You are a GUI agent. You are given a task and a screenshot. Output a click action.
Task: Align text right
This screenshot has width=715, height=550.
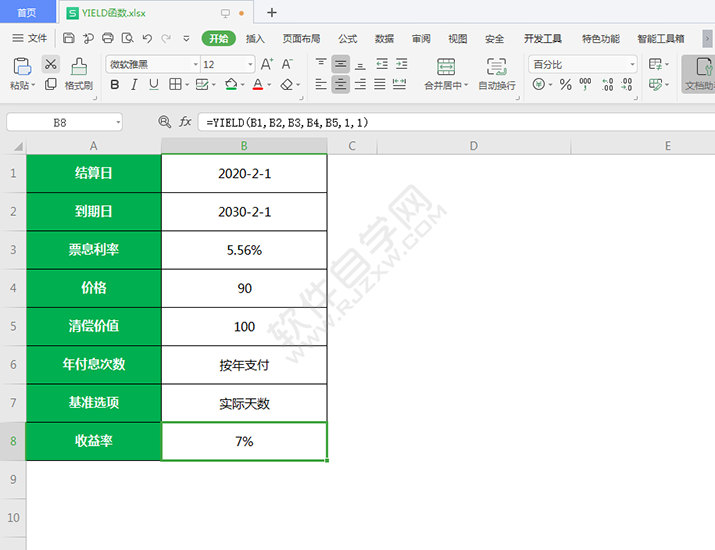pyautogui.click(x=360, y=84)
